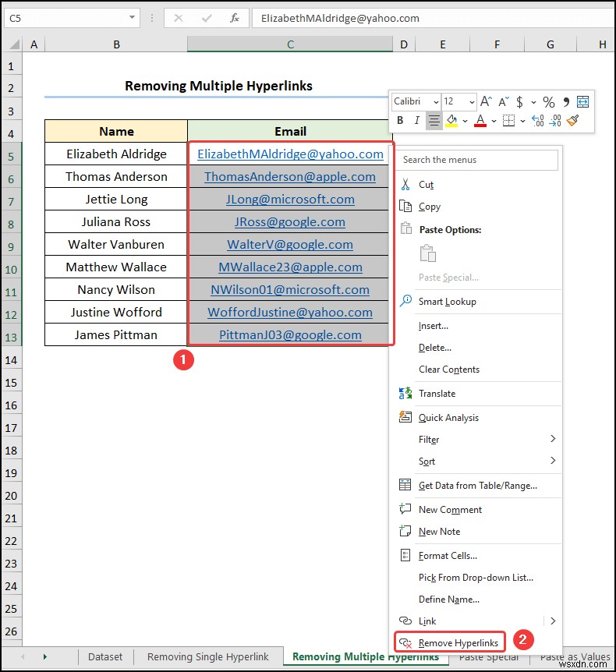This screenshot has width=616, height=672.
Task: Click the Borders icon in mini toolbar
Action: [509, 120]
